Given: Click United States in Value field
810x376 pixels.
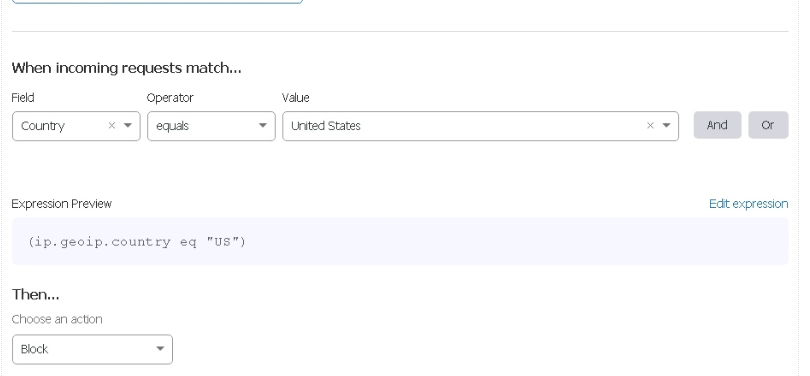Looking at the screenshot, I should pyautogui.click(x=325, y=126).
